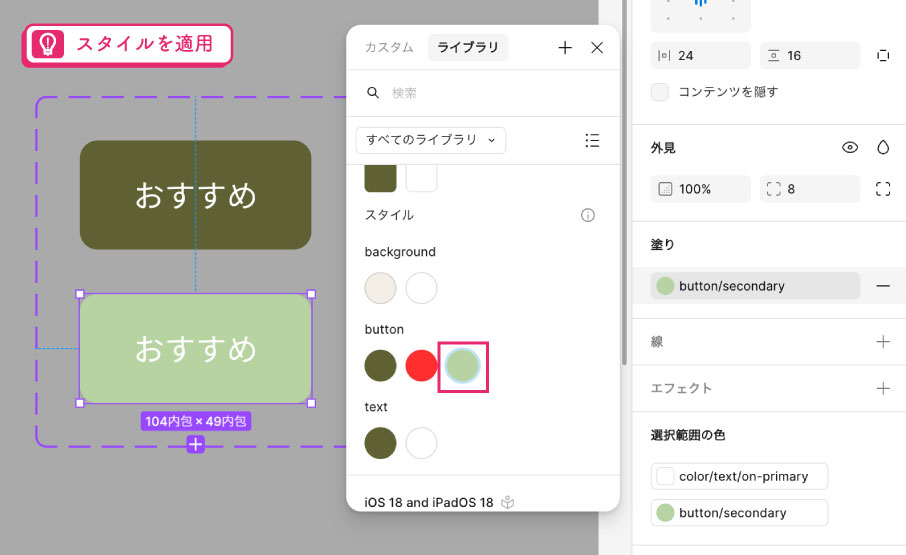
Task: Select the light green おすすめ button on canvas
Action: [x=195, y=349]
